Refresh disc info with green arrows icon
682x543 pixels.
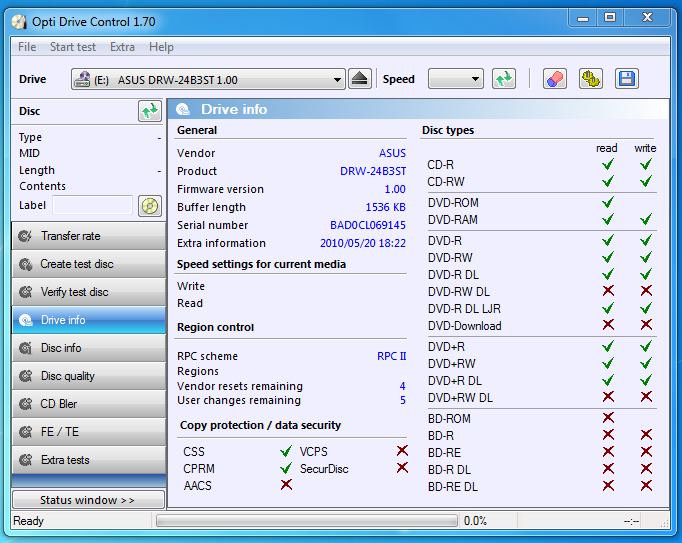(150, 111)
